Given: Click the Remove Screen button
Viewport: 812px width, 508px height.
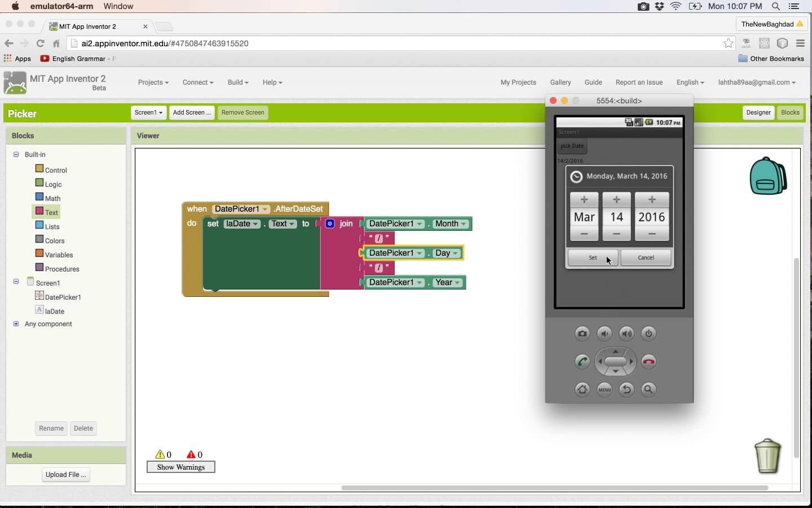Looking at the screenshot, I should (243, 112).
